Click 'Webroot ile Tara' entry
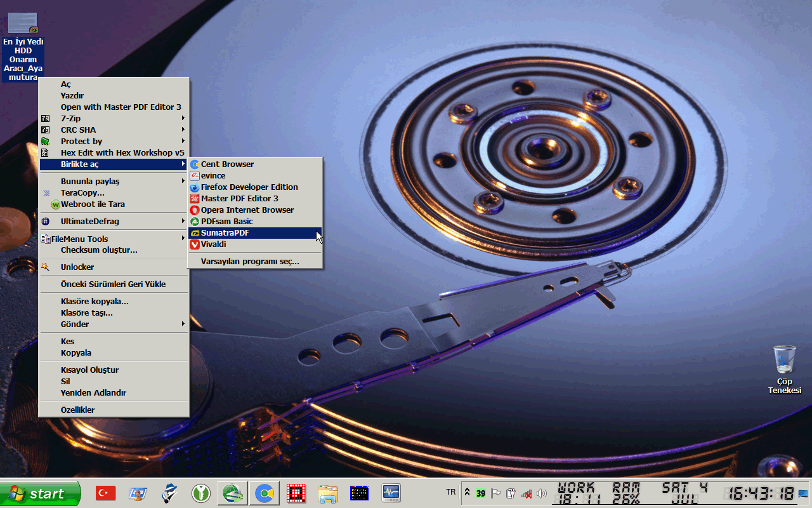The height and width of the screenshot is (508, 812). [114, 204]
